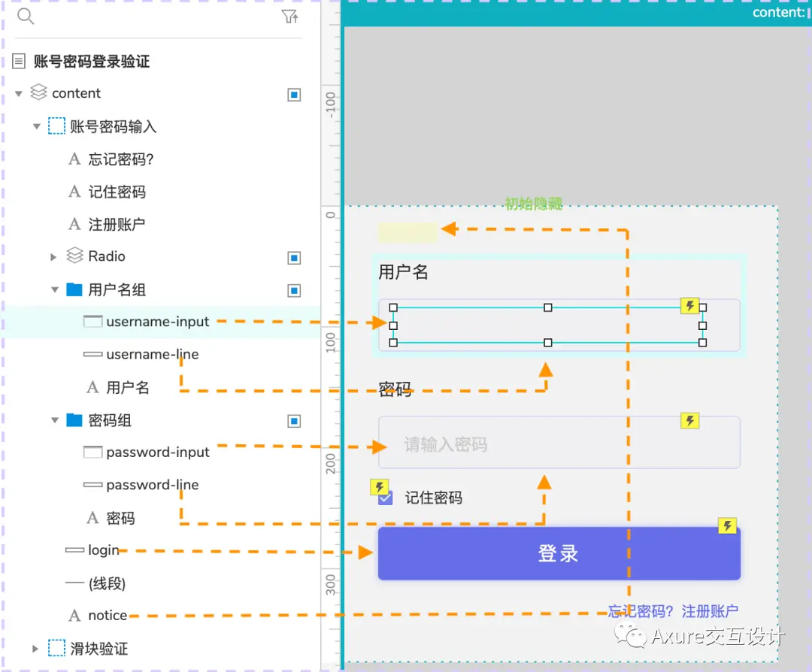Image resolution: width=812 pixels, height=672 pixels.
Task: Click the lightning bolt on the password input
Action: 690,420
